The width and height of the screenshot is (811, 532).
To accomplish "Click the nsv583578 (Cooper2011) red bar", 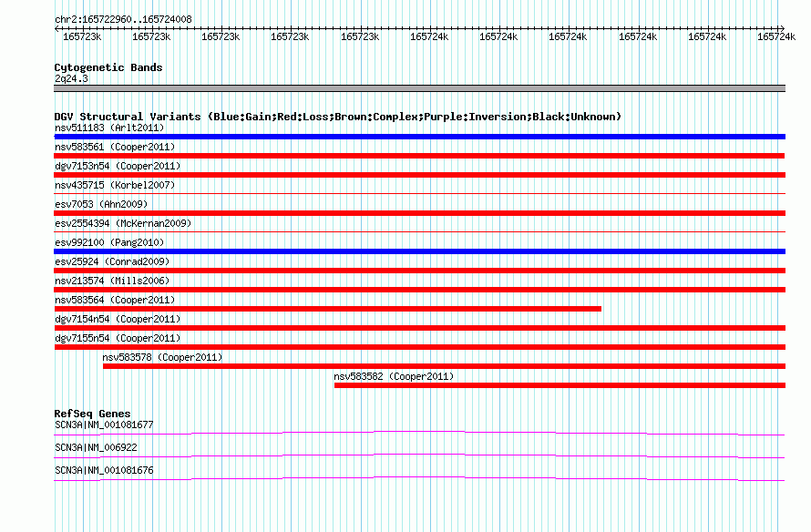I will 444,366.
